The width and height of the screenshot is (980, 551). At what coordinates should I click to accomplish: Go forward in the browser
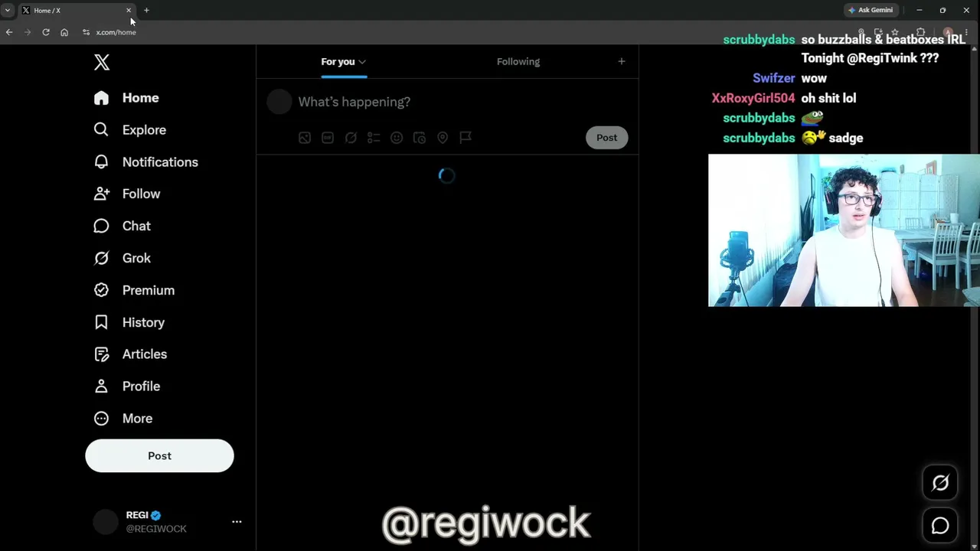[x=28, y=32]
